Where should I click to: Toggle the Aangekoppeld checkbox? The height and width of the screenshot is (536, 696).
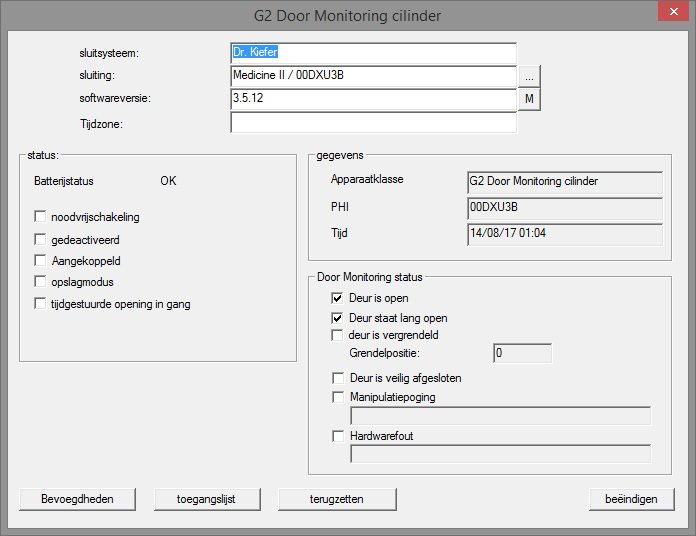(40, 261)
